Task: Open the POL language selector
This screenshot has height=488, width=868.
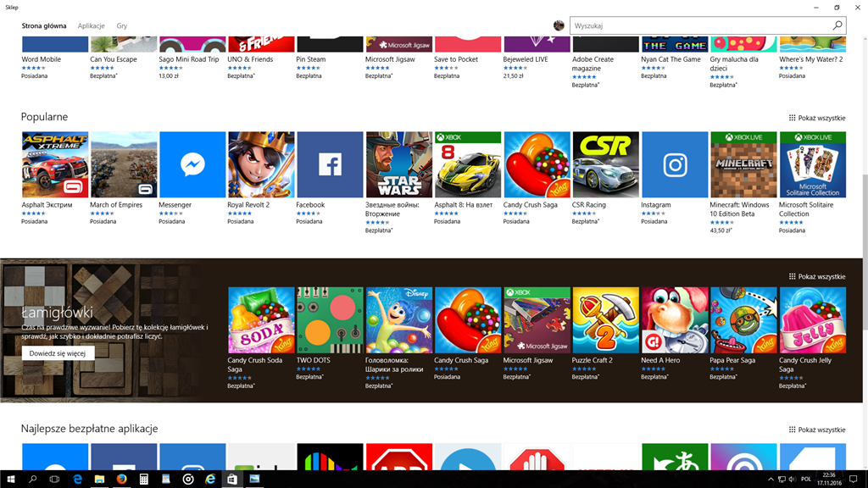Action: pyautogui.click(x=806, y=480)
